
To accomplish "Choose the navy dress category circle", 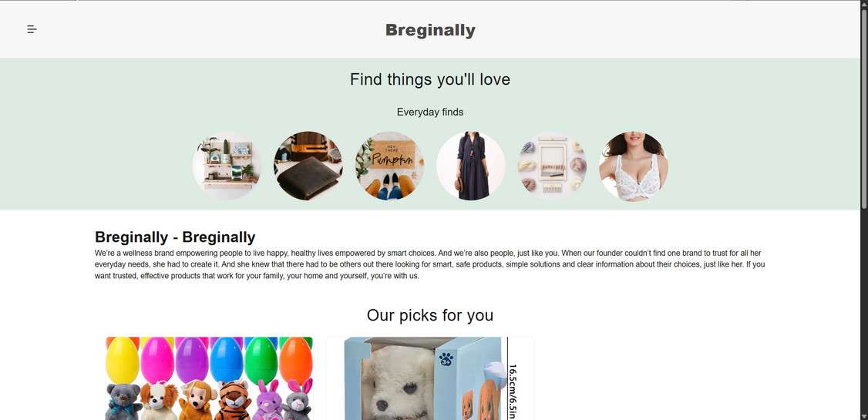I will click(471, 166).
